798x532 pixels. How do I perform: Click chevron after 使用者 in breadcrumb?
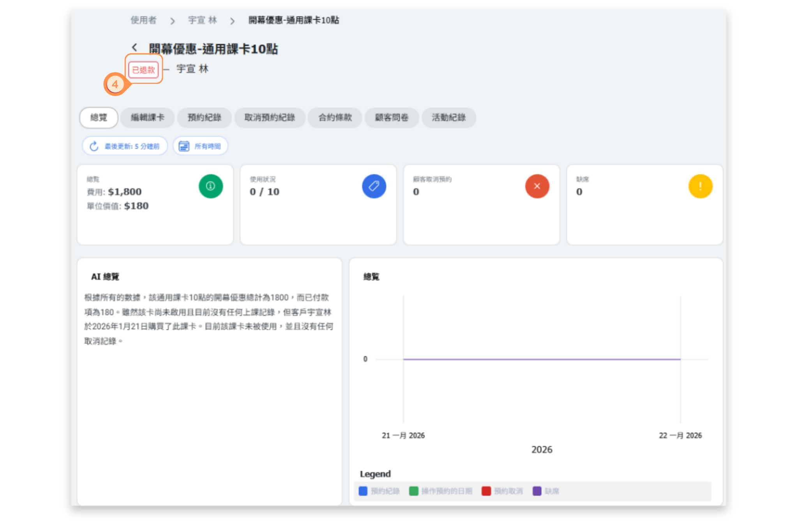(173, 21)
